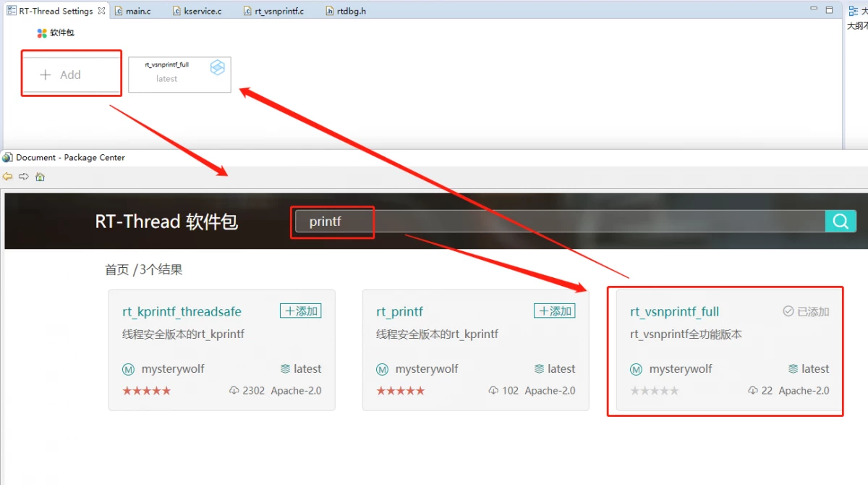The height and width of the screenshot is (485, 868).
Task: Open latest version selector for rt_kprintf_threadsafe
Action: click(x=300, y=369)
